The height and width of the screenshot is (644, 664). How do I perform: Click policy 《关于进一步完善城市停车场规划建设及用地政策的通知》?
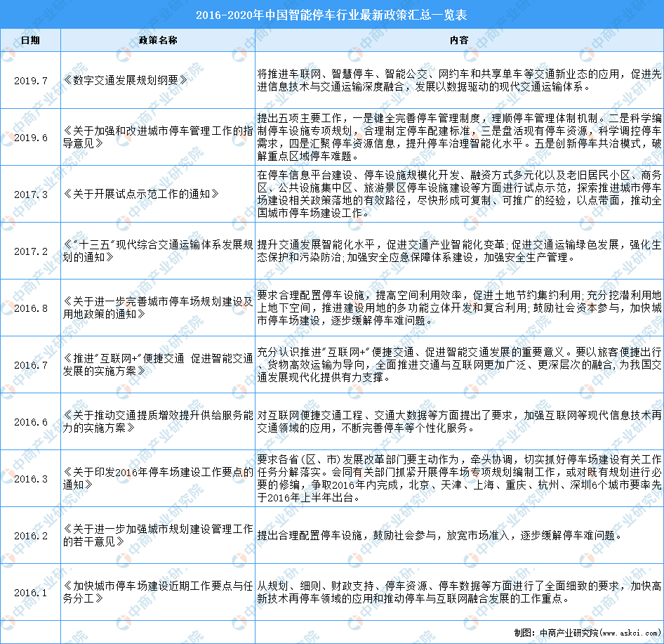pos(158,308)
